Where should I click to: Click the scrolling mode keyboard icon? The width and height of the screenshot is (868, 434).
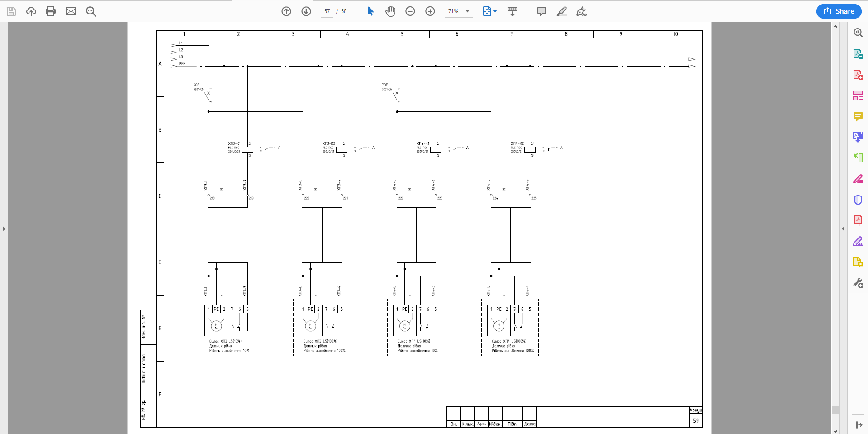(512, 11)
